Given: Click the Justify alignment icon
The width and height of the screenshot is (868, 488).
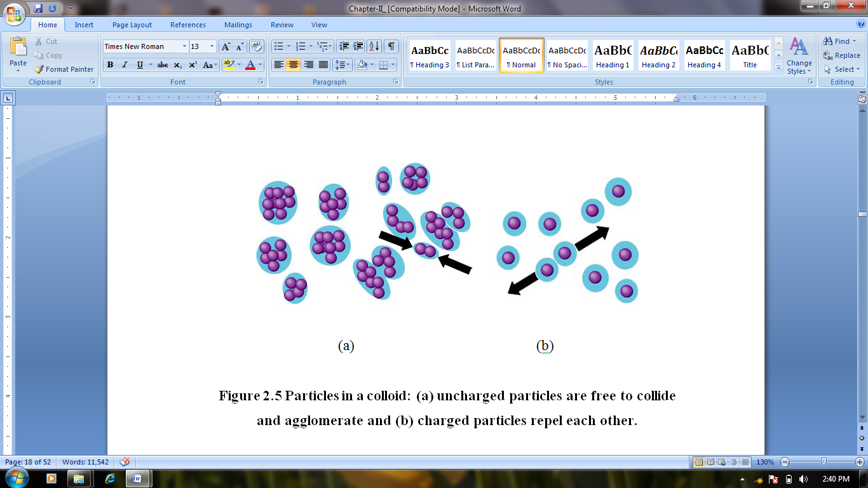Looking at the screenshot, I should click(323, 65).
